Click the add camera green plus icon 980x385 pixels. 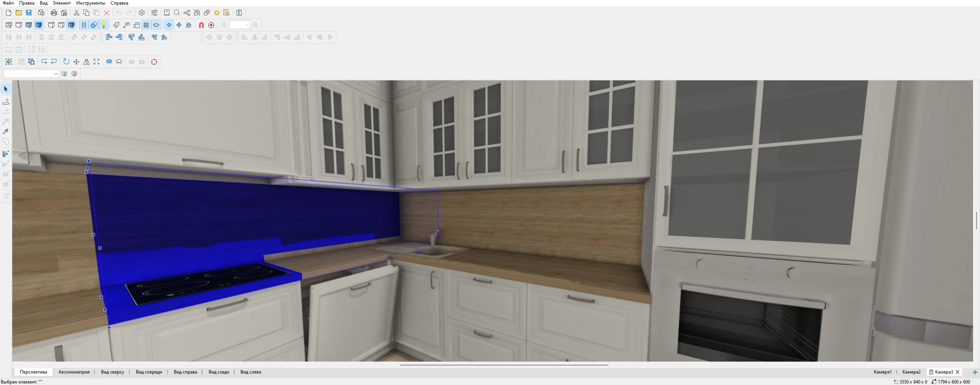click(64, 73)
